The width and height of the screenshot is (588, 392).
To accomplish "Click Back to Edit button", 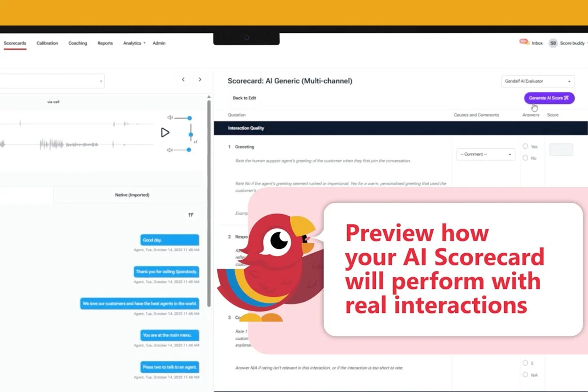I will [x=245, y=98].
